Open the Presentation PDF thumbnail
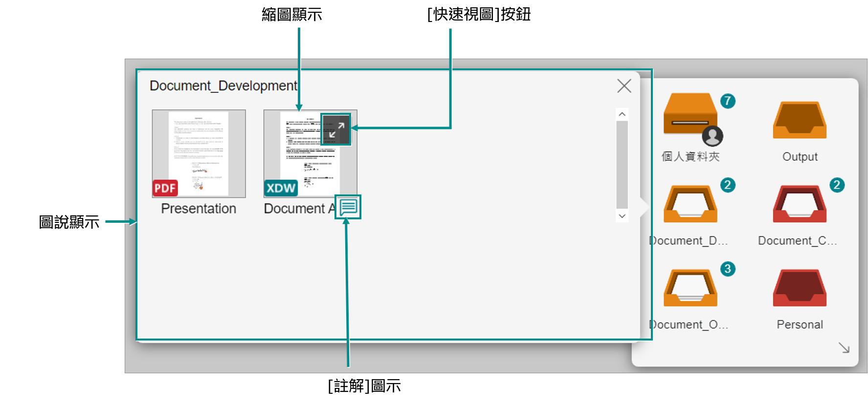Viewport: 868px width, 405px height. 199,153
